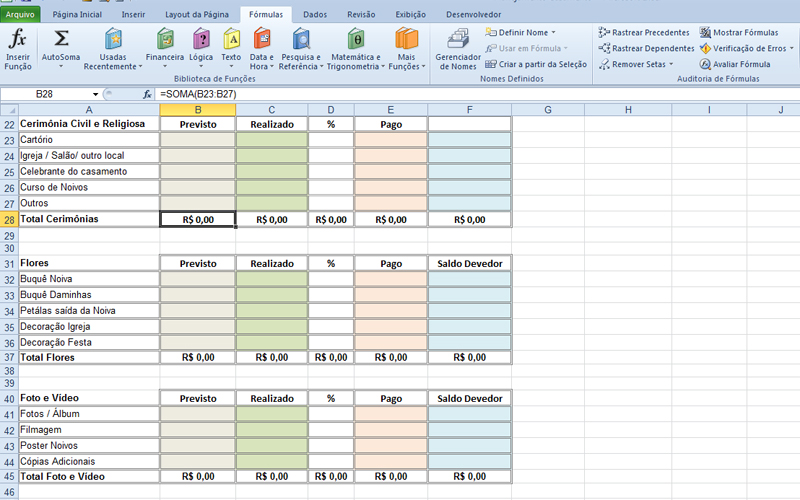Open the Texto functions book icon
The width and height of the screenshot is (800, 500).
point(231,40)
